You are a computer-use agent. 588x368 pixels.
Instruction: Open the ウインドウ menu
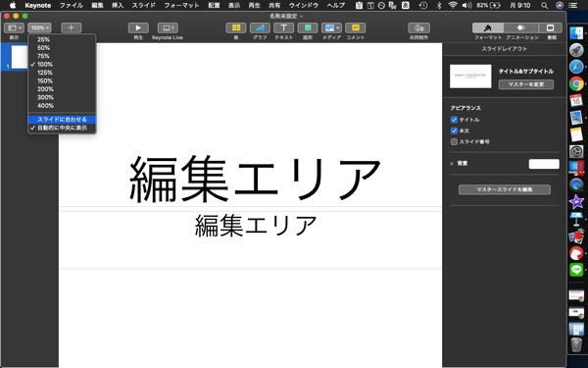click(304, 5)
